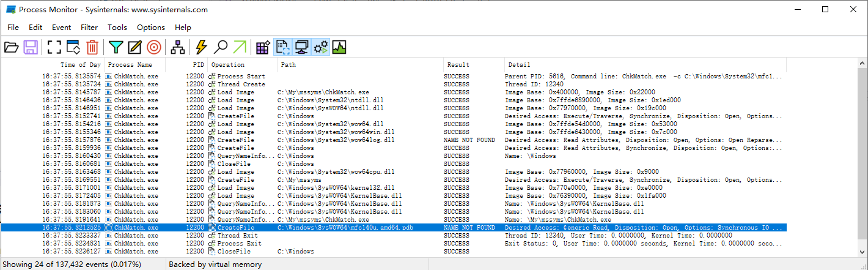Click the 'Showing 24 of 137,432 events' status

(x=72, y=264)
